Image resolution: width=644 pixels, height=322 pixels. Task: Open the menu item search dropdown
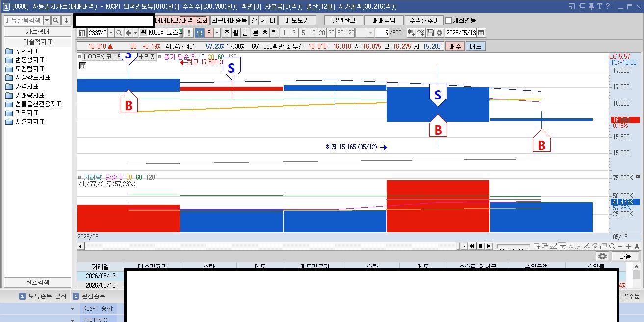point(47,20)
